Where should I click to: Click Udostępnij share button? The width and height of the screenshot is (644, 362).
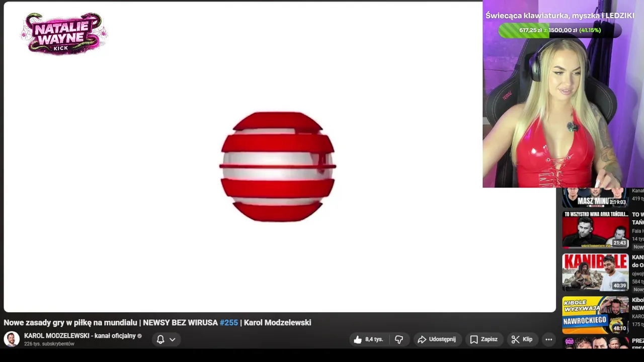pyautogui.click(x=437, y=339)
